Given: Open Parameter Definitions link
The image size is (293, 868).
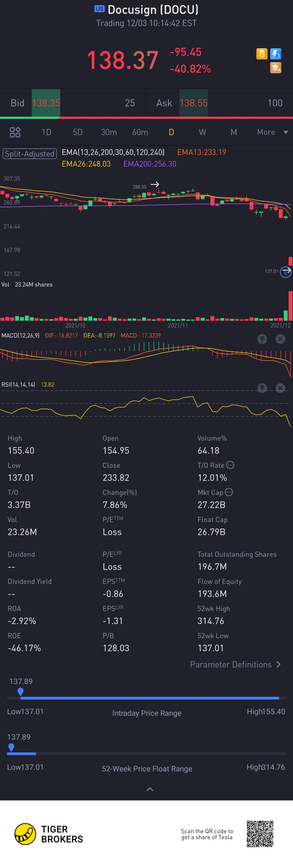Looking at the screenshot, I should (x=235, y=664).
